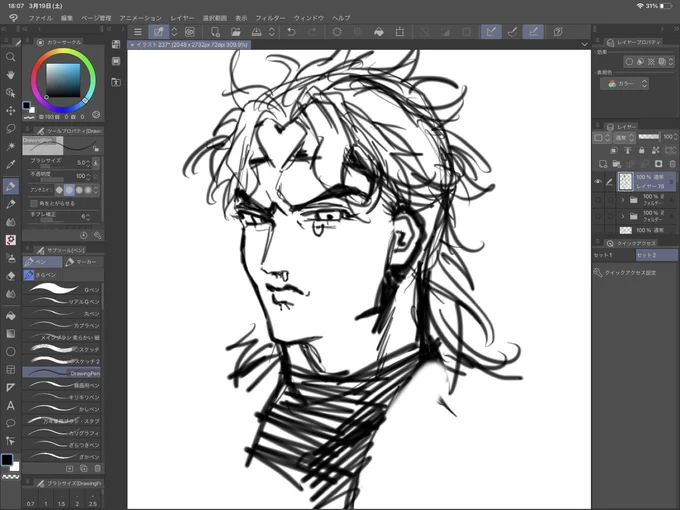Click the Undo arrow in the command bar

[291, 32]
